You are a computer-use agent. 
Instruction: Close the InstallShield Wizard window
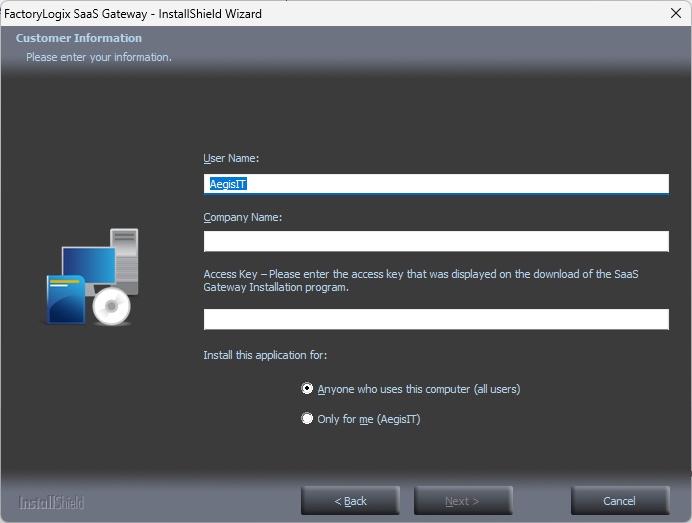tap(676, 13)
